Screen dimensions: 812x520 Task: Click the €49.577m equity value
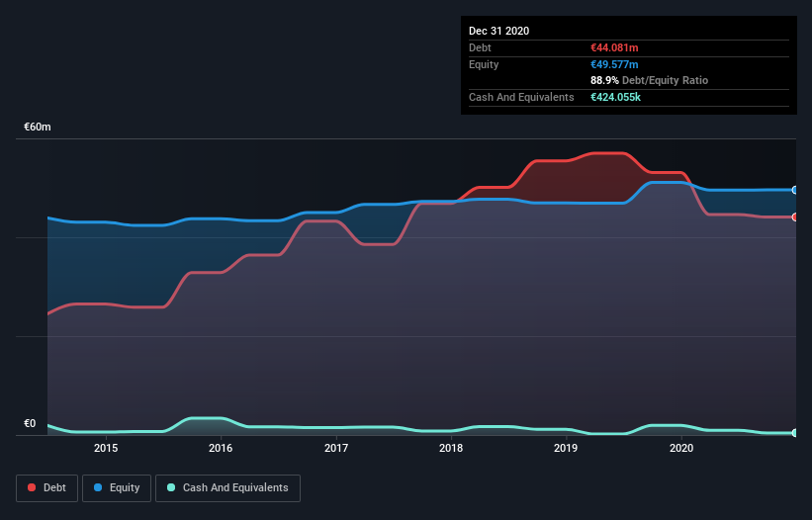614,64
